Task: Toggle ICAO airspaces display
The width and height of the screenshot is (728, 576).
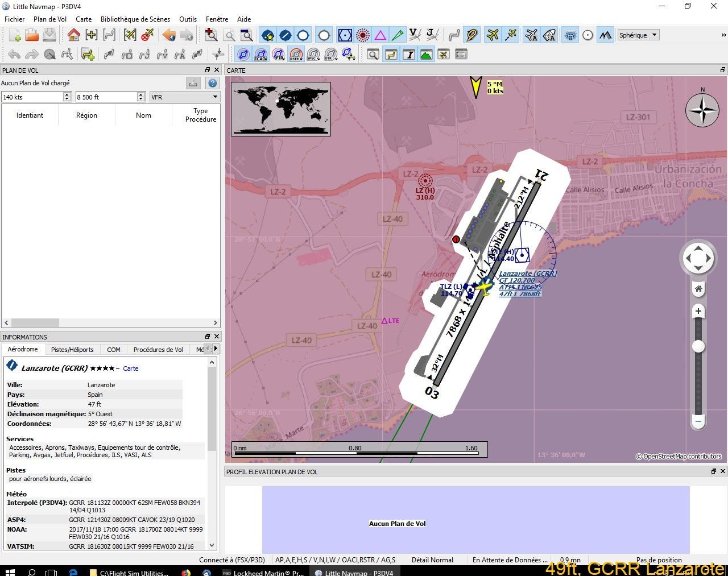Action: pyautogui.click(x=260, y=55)
